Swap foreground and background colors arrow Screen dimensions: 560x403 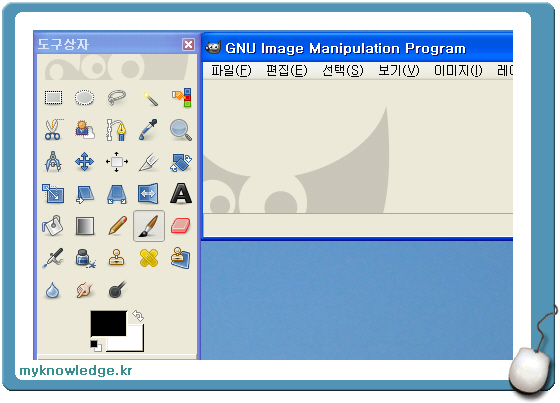tap(138, 316)
